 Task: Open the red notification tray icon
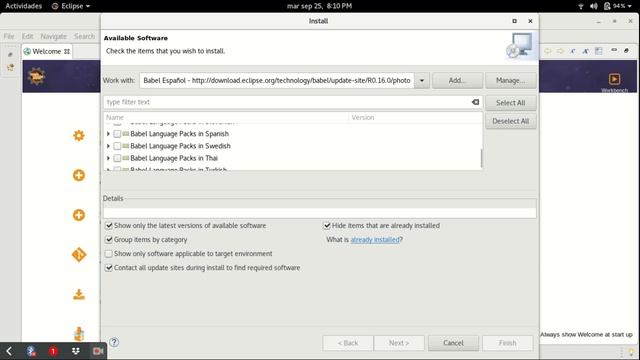pyautogui.click(x=53, y=351)
